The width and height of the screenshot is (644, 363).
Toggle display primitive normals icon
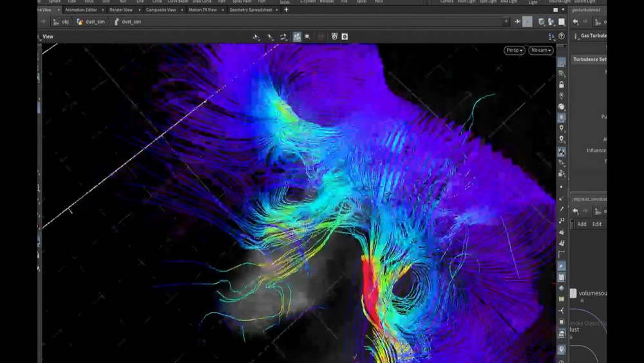pos(562,232)
